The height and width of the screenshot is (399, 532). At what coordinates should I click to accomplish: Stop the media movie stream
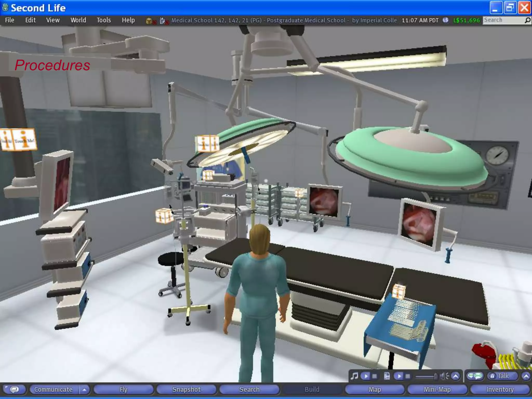click(x=408, y=376)
